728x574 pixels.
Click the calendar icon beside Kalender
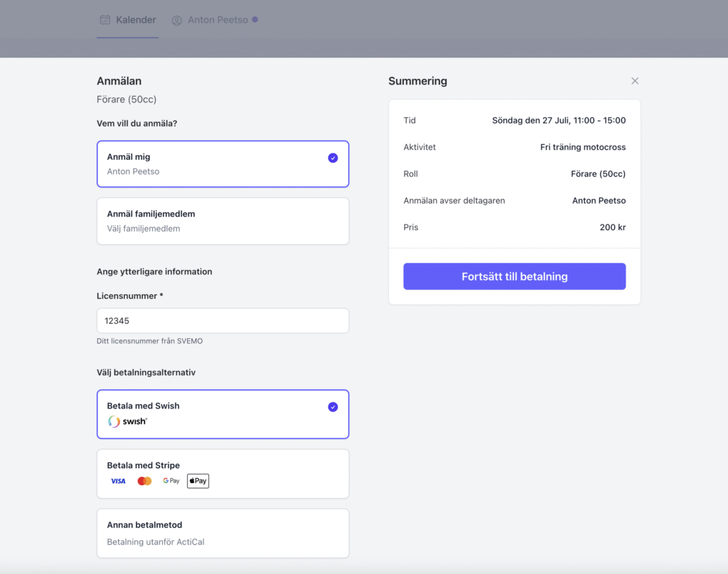(x=105, y=20)
